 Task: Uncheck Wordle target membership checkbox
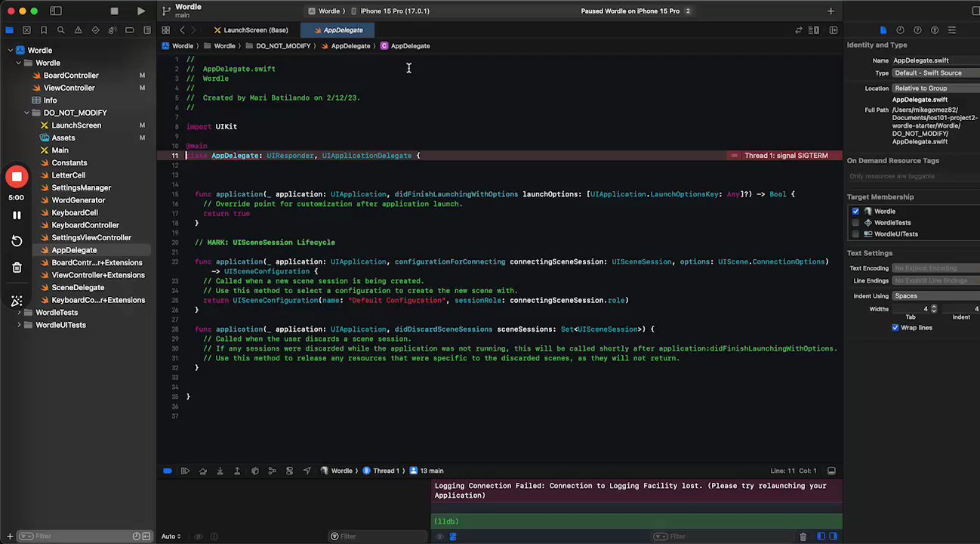[855, 212]
